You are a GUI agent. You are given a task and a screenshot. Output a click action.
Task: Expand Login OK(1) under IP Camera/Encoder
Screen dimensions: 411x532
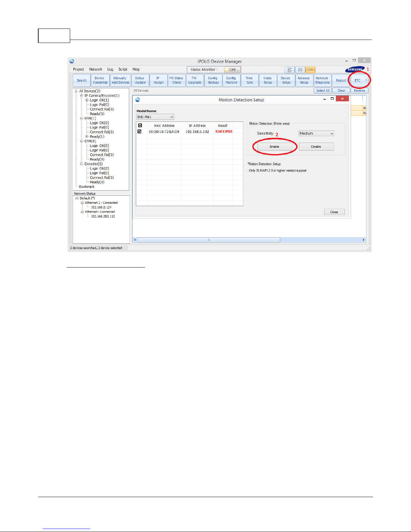(x=87, y=100)
